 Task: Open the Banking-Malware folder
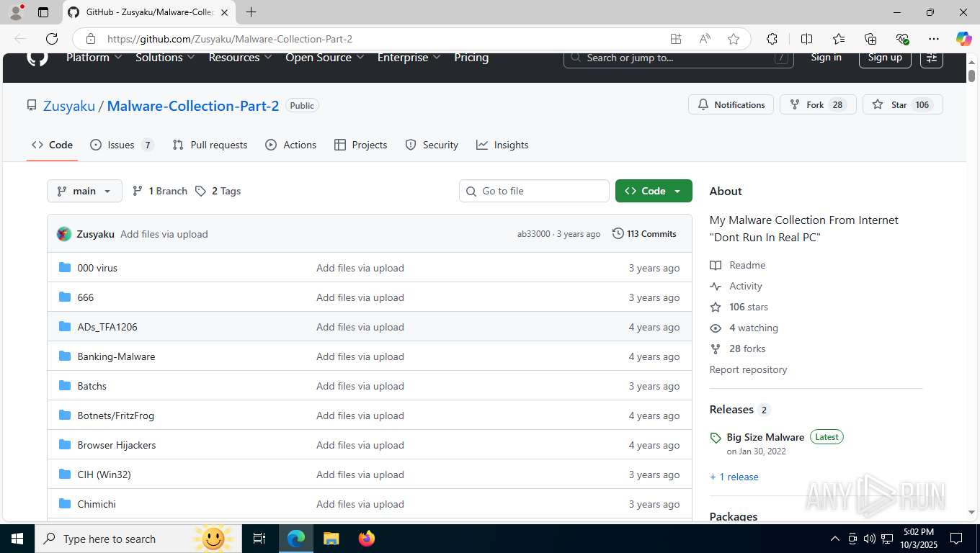tap(116, 356)
